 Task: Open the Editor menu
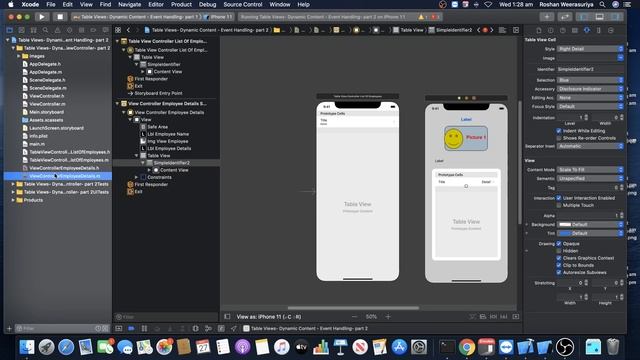click(156, 4)
